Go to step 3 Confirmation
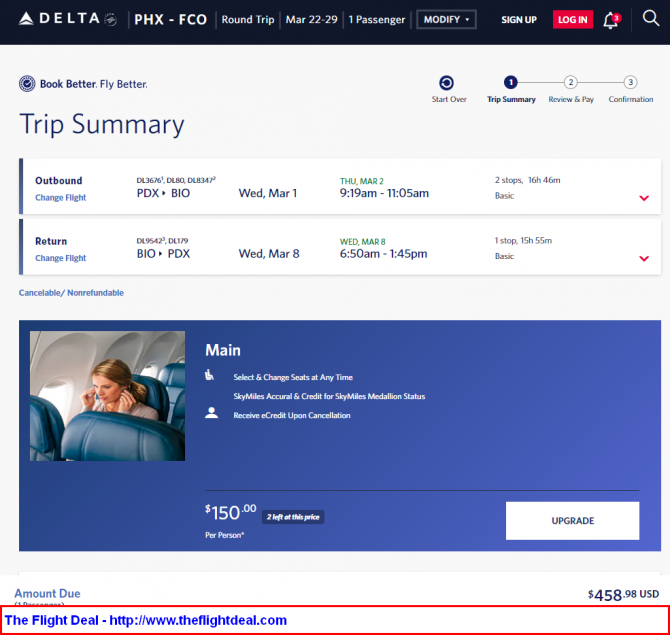 tap(630, 83)
